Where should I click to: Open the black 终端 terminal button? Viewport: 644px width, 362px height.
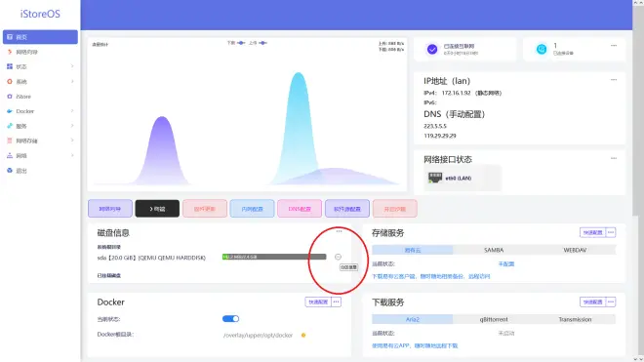click(x=157, y=209)
